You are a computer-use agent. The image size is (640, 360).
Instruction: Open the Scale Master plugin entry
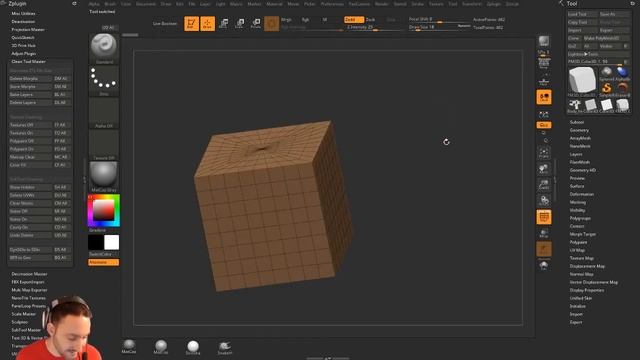click(x=24, y=314)
